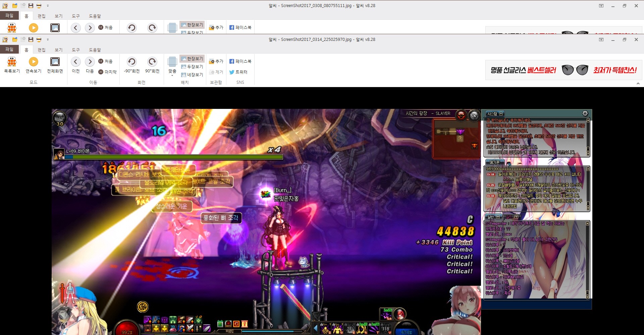Switch to the 보기 tab in the 0314 window

[59, 50]
